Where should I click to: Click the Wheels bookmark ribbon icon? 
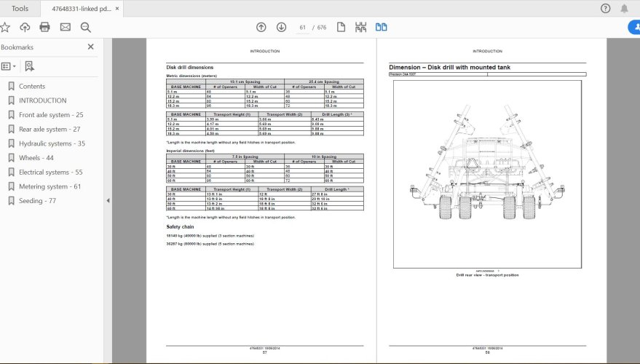tap(12, 157)
